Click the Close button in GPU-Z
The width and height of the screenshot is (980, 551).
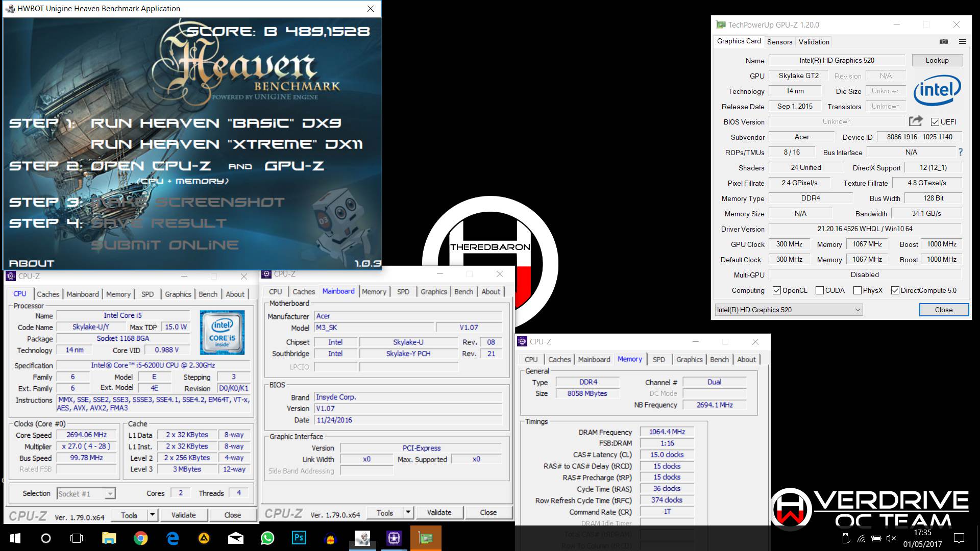point(944,310)
